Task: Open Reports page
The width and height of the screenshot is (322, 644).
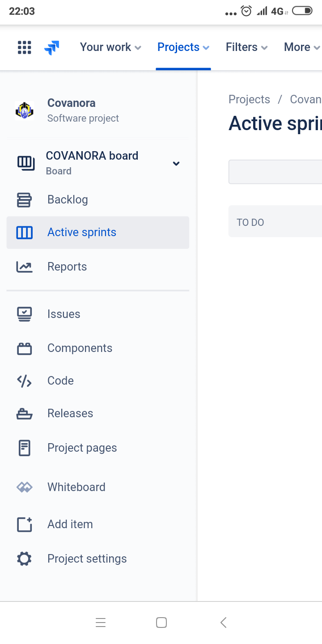Action: pyautogui.click(x=67, y=267)
